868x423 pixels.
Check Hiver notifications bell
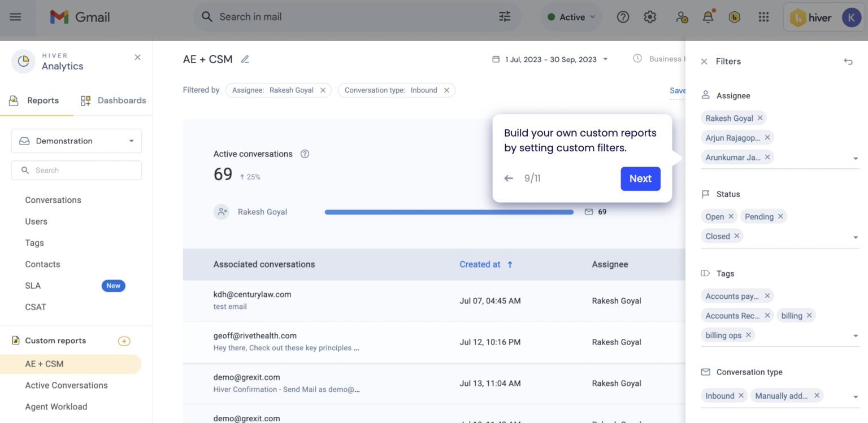708,17
